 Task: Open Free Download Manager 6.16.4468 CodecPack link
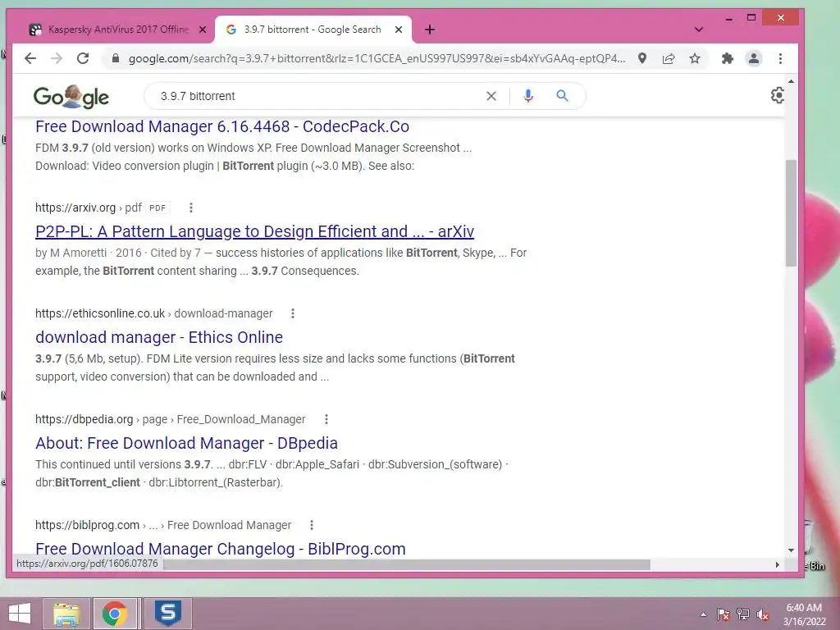click(222, 126)
